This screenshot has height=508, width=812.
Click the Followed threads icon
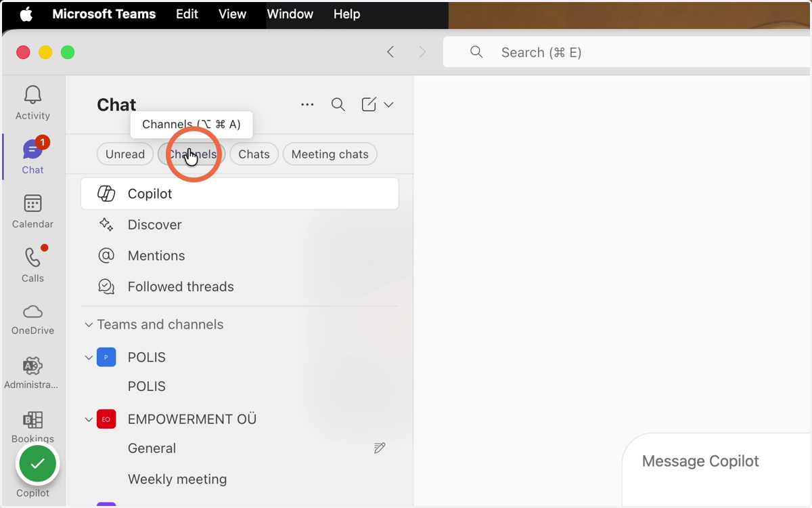106,287
